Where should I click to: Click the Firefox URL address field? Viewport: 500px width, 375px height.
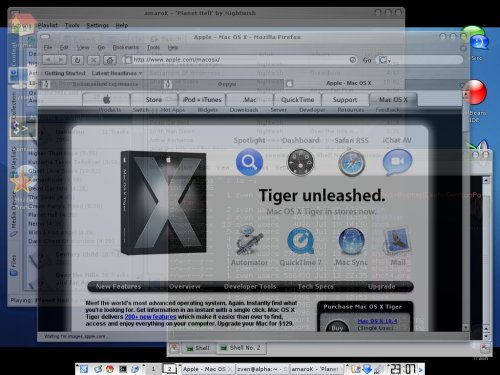239,60
